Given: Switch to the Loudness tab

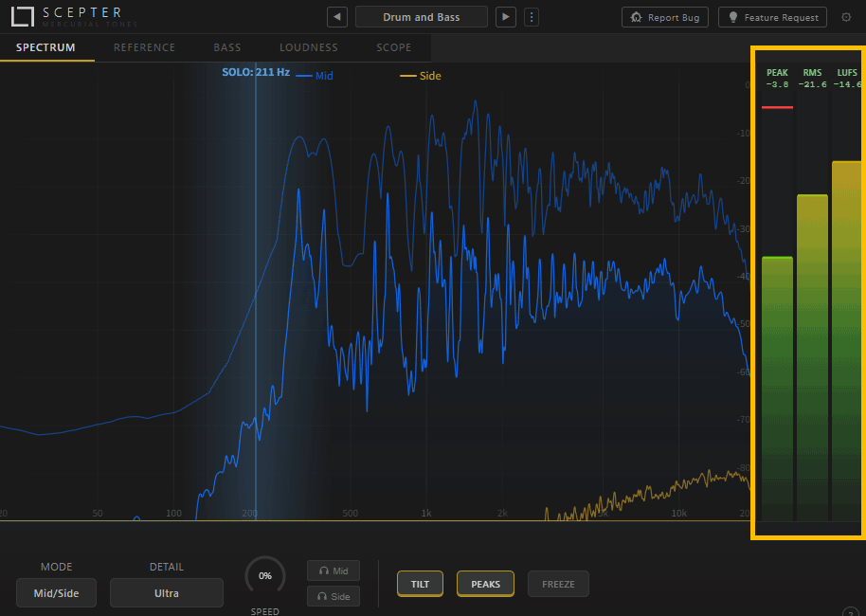Looking at the screenshot, I should pyautogui.click(x=308, y=47).
